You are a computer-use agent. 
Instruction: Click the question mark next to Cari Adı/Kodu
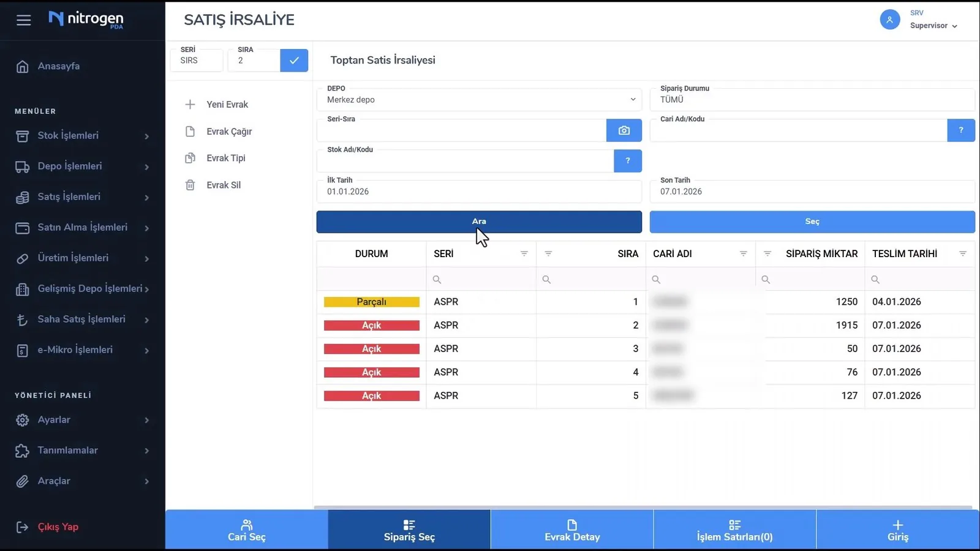(960, 130)
